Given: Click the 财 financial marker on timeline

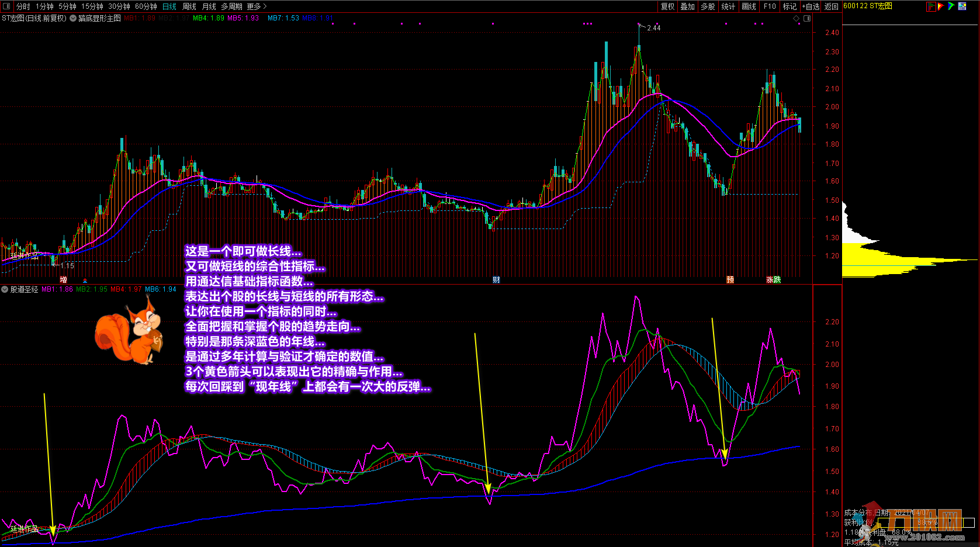Looking at the screenshot, I should pyautogui.click(x=496, y=280).
